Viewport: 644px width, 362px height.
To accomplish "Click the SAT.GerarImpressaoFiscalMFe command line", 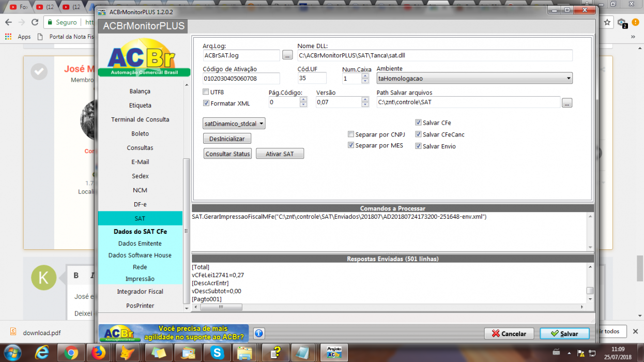I will pyautogui.click(x=339, y=217).
